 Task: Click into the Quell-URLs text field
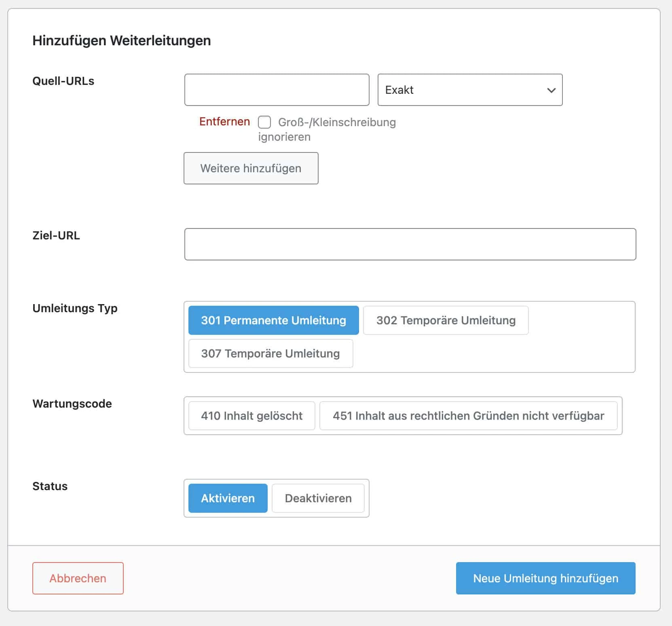pyautogui.click(x=277, y=90)
